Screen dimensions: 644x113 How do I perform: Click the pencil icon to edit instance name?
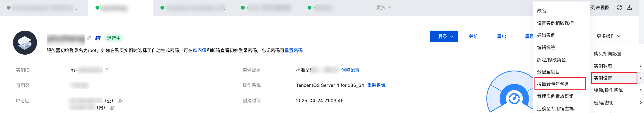[x=89, y=38]
